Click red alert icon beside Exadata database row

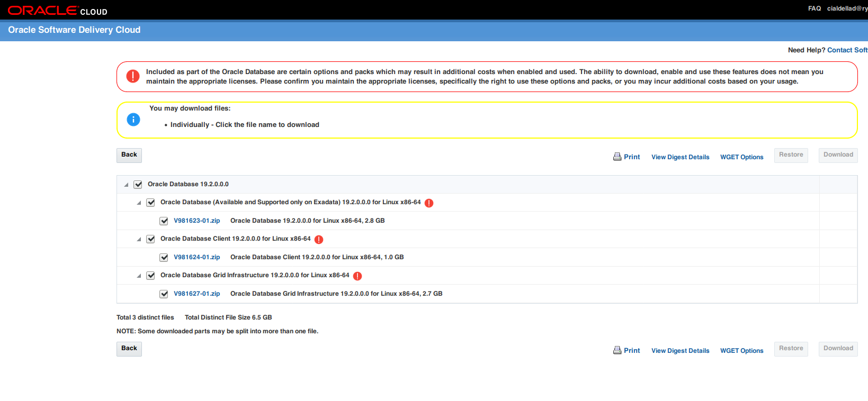point(429,203)
